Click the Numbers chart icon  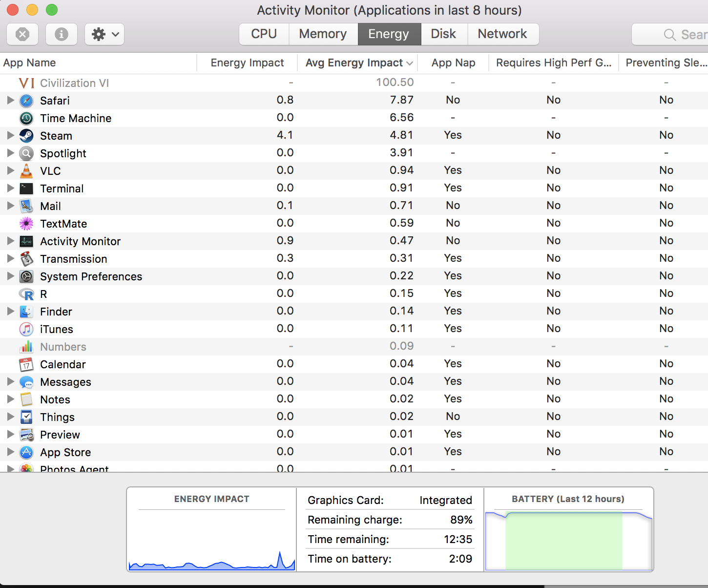[x=26, y=347]
